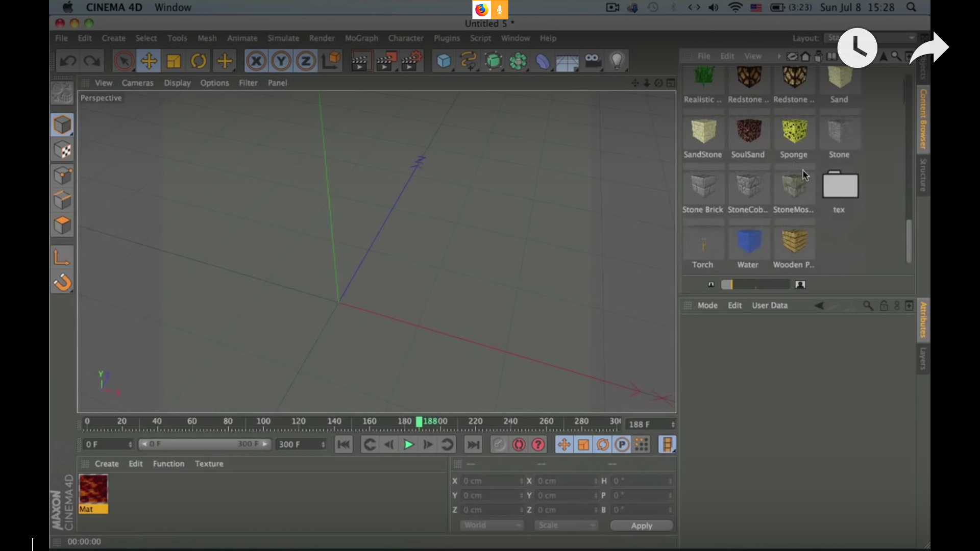
Task: Switch to Content Browser tab
Action: pyautogui.click(x=923, y=119)
